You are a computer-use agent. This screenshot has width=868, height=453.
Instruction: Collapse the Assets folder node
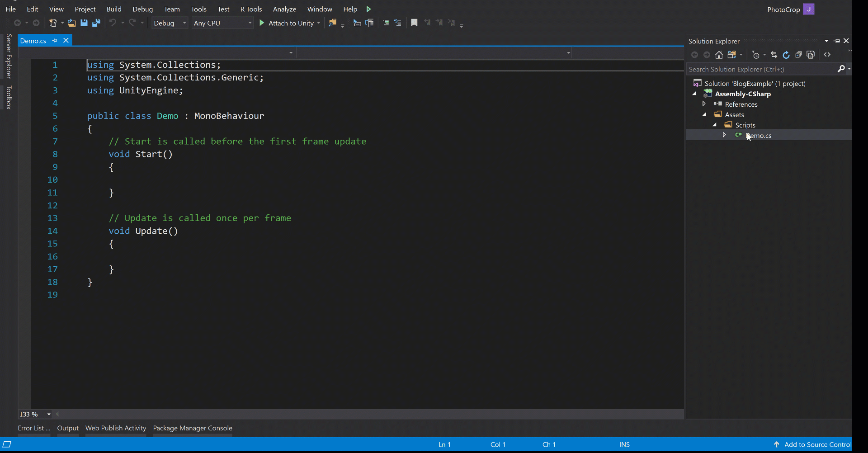[705, 114]
